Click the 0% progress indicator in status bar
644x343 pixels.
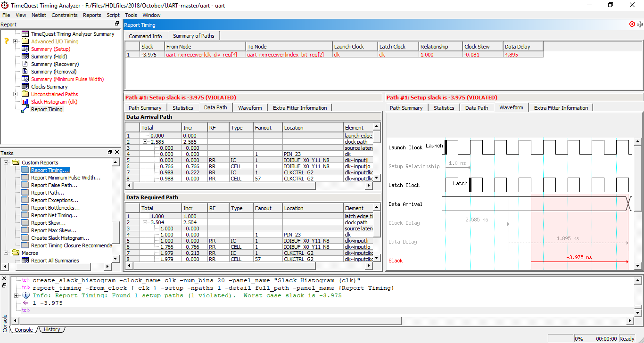(578, 339)
